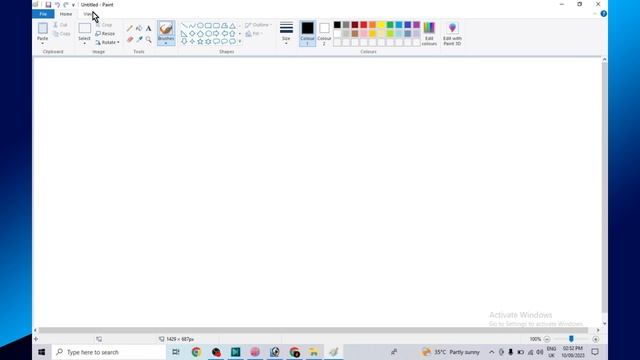Select the Pencil tool

pyautogui.click(x=130, y=28)
